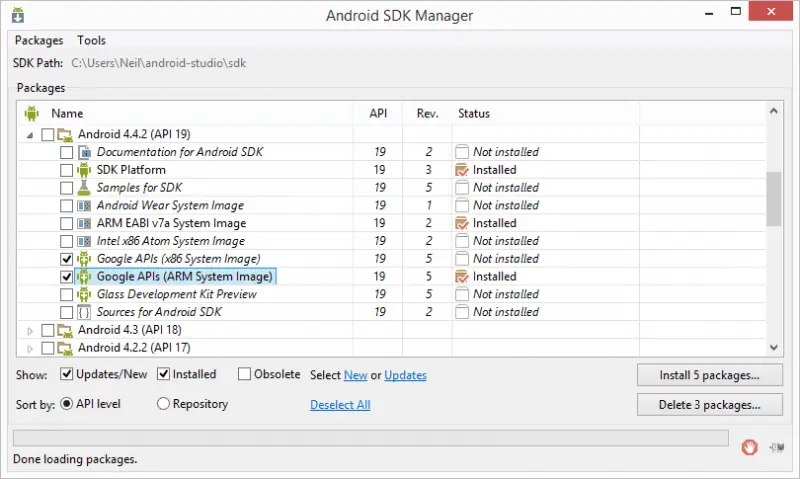The height and width of the screenshot is (479, 800).
Task: Click the Glass Development Kit Preview icon
Action: point(84,294)
